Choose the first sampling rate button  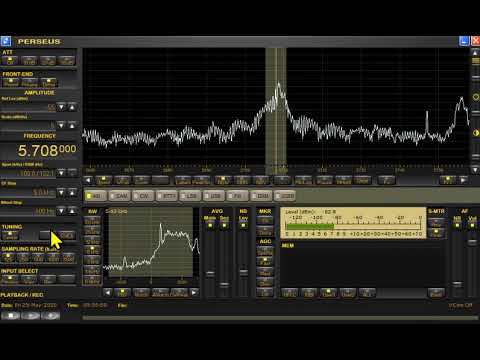[8, 257]
